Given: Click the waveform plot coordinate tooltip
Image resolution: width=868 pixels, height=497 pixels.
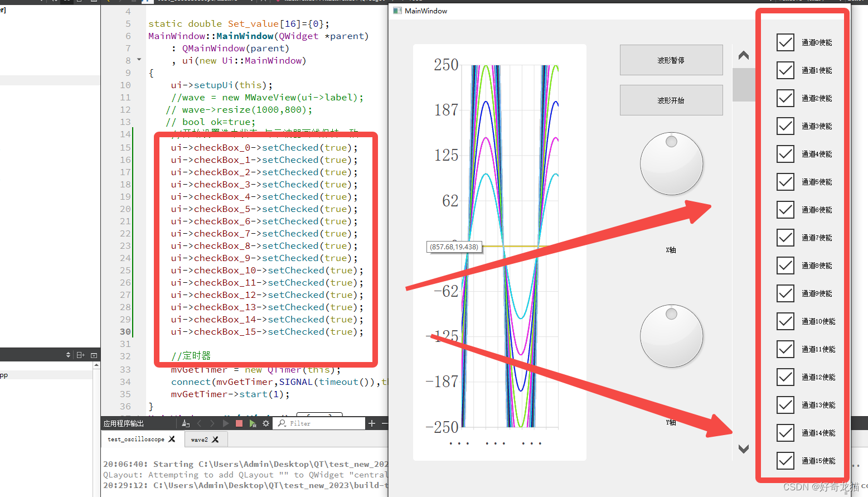Looking at the screenshot, I should click(454, 247).
